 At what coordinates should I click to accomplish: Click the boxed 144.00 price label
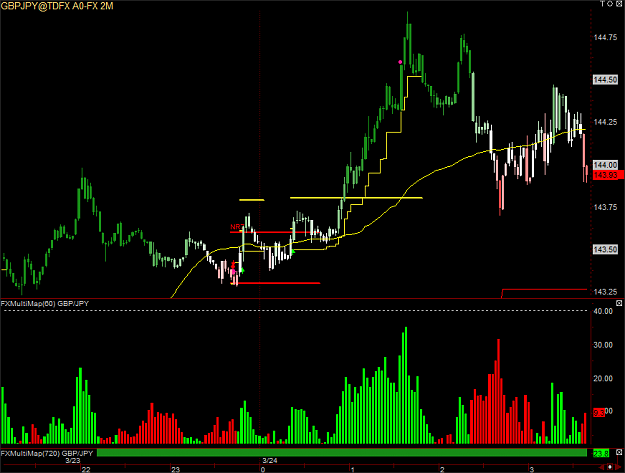(x=605, y=165)
